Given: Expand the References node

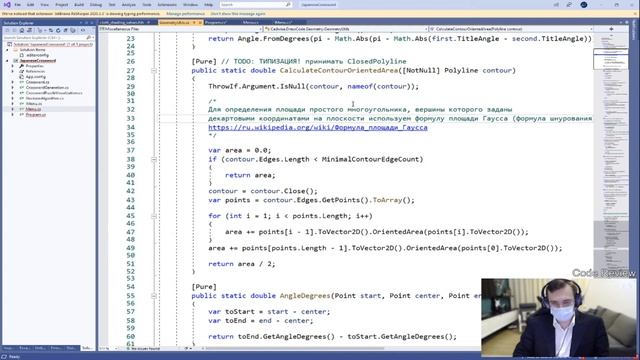Looking at the screenshot, I should pos(12,71).
